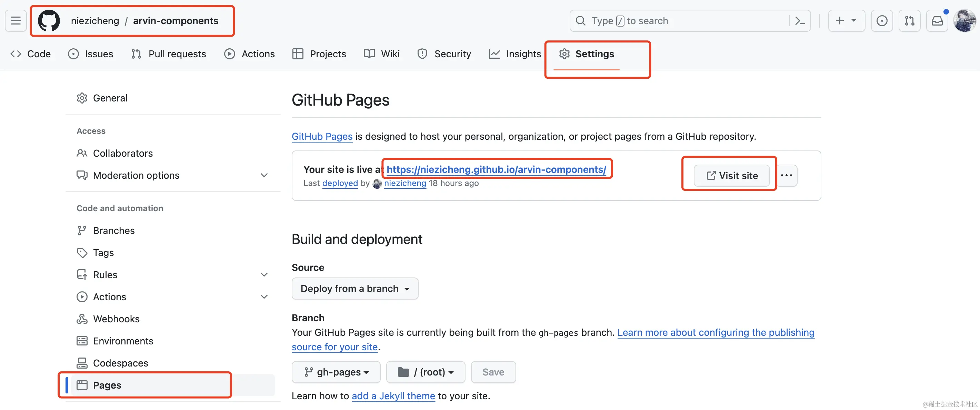980x410 pixels.
Task: Open the / (root) folder dropdown
Action: [425, 372]
